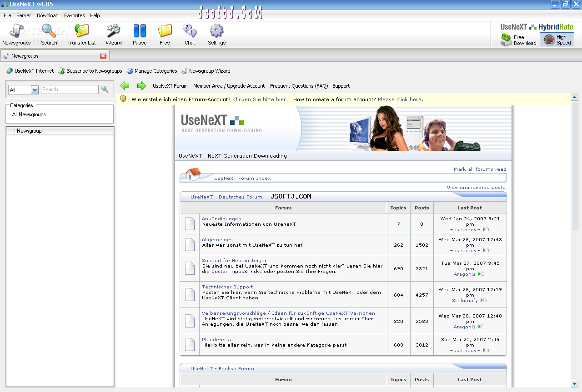Pause downloads with Pause button
582x392 pixels.
[140, 35]
